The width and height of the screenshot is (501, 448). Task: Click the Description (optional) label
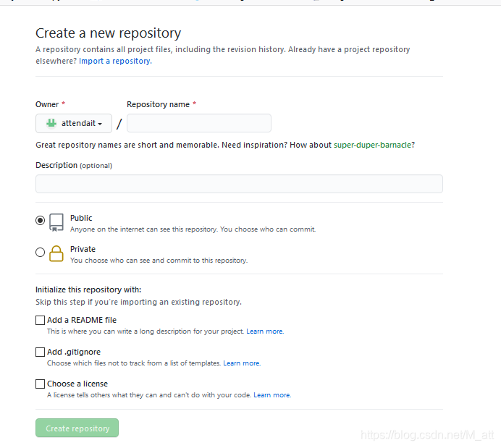[74, 166]
